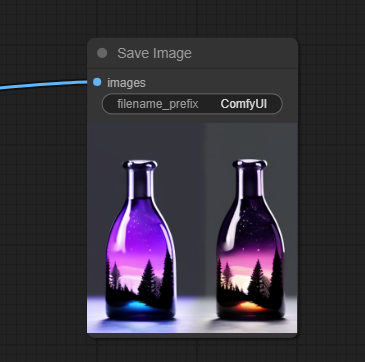
Task: Click the blue images input slot
Action: [97, 82]
